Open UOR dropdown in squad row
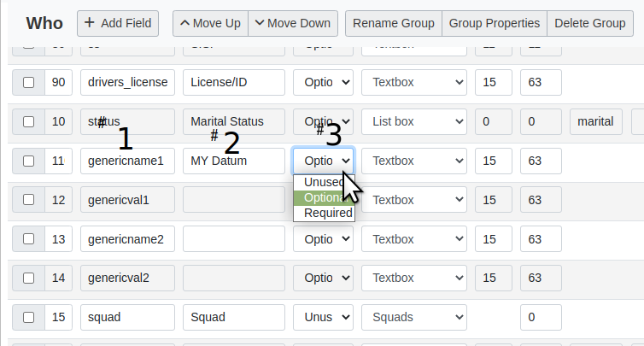Screen dimensions: 644x346 (323, 317)
